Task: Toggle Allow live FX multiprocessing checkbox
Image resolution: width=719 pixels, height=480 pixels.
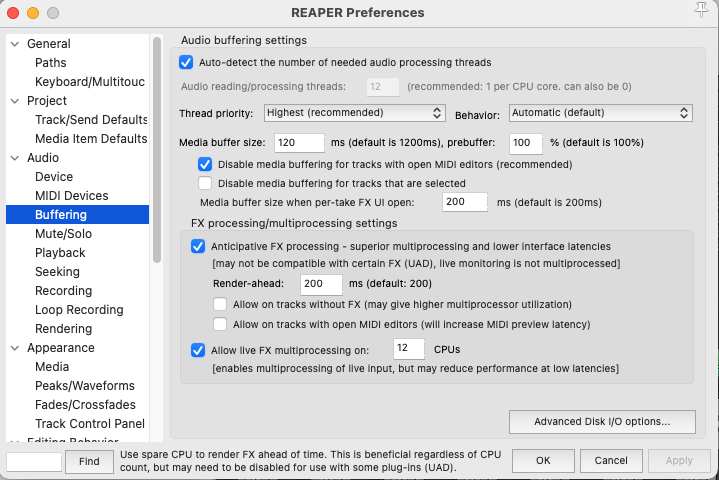Action: pyautogui.click(x=198, y=350)
